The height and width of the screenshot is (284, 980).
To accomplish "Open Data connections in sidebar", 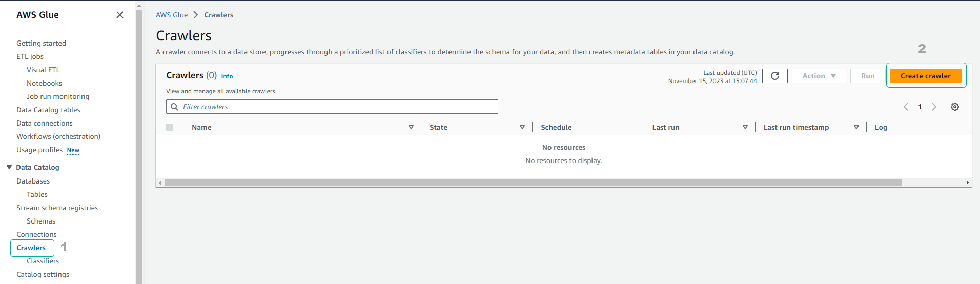I will pyautogui.click(x=45, y=123).
